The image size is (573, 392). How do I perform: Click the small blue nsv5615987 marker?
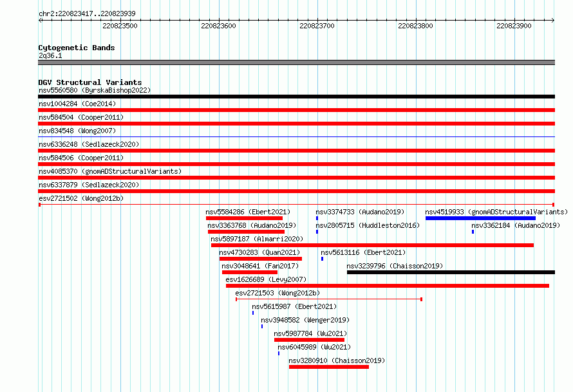[253, 313]
